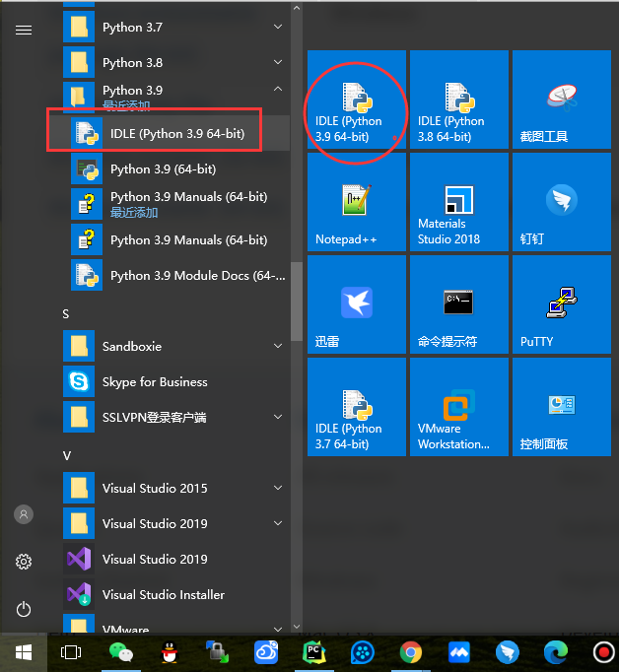Image resolution: width=619 pixels, height=672 pixels.
Task: Open PyCharm from the taskbar
Action: (314, 652)
